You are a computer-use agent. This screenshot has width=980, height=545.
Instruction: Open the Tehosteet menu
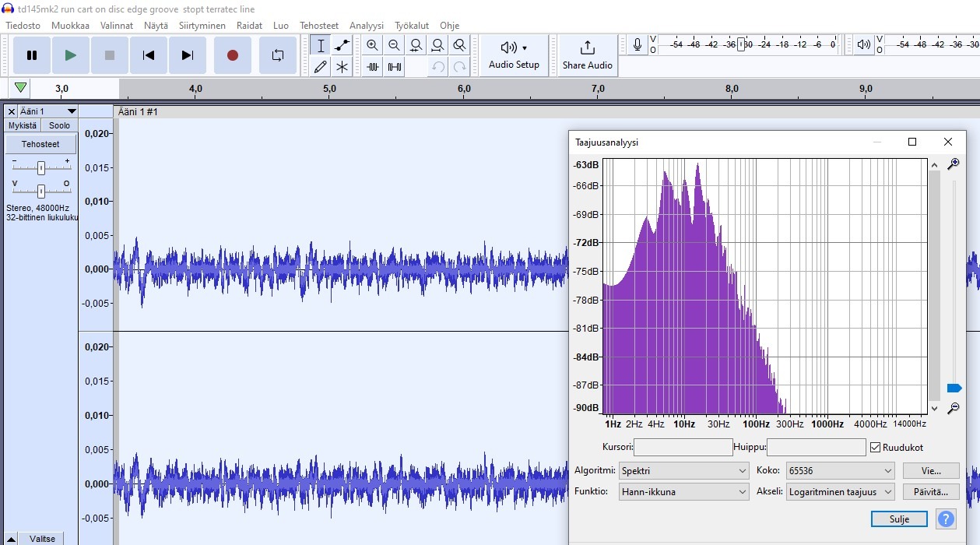pyautogui.click(x=319, y=26)
